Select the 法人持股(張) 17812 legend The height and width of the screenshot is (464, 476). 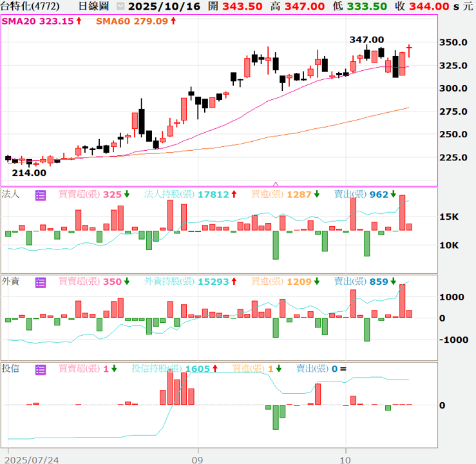186,195
